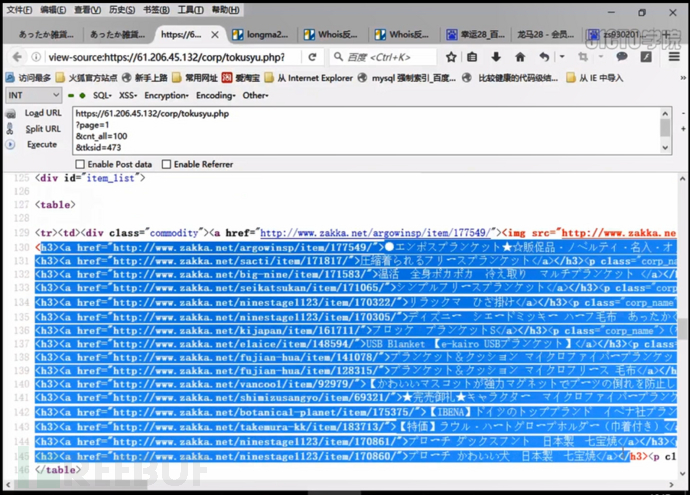Screen dimensions: 690x495
Task: Switch to the first あったか雑貨 tab
Action: [x=46, y=34]
